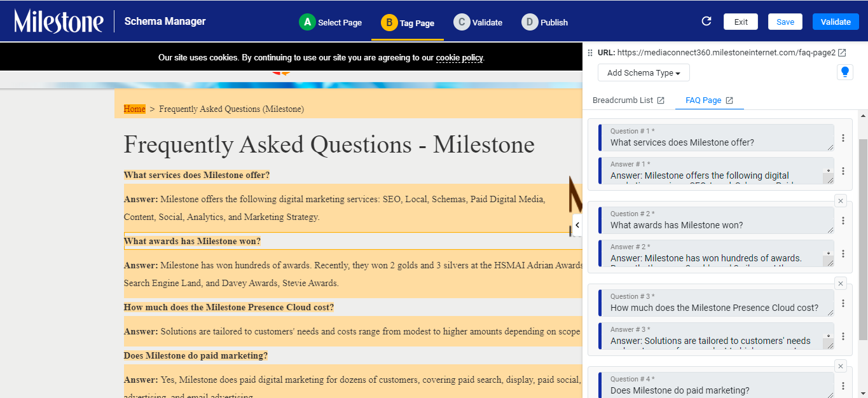Viewport: 868px width, 398px height.
Task: Open options menu for Question # 2
Action: point(843,221)
